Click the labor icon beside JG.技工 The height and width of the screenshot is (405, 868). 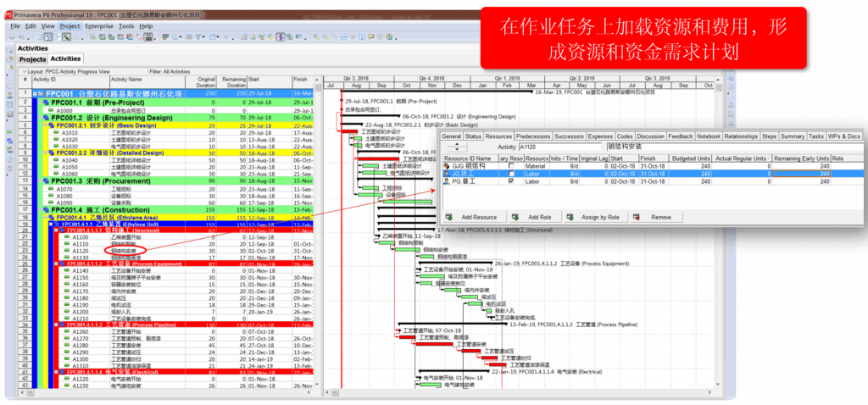[447, 173]
